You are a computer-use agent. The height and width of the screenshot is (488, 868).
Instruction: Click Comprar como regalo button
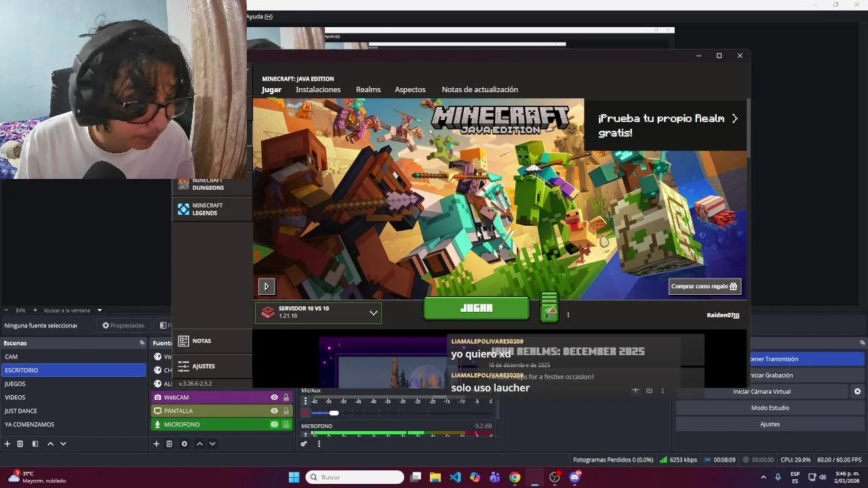pos(705,286)
